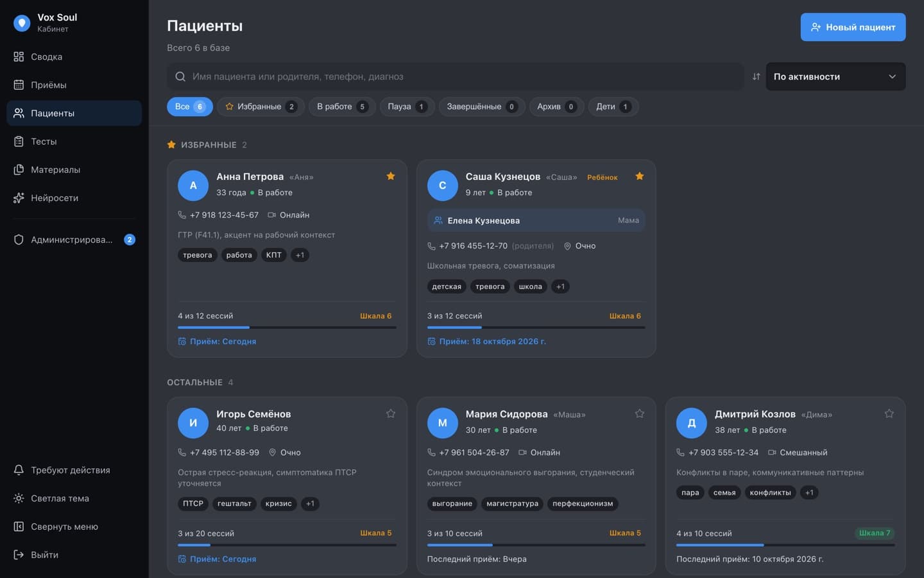Click the А avatar of Анна Петрова
This screenshot has width=924, height=578.
pos(193,186)
